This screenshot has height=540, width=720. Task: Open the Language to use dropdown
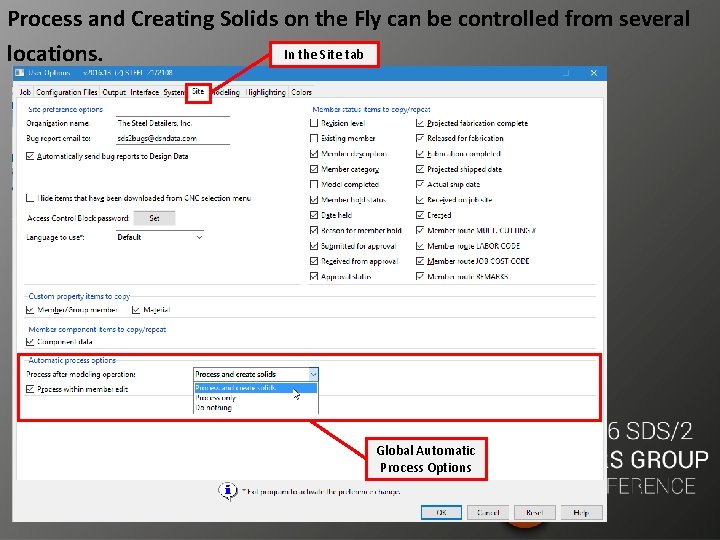(x=159, y=237)
